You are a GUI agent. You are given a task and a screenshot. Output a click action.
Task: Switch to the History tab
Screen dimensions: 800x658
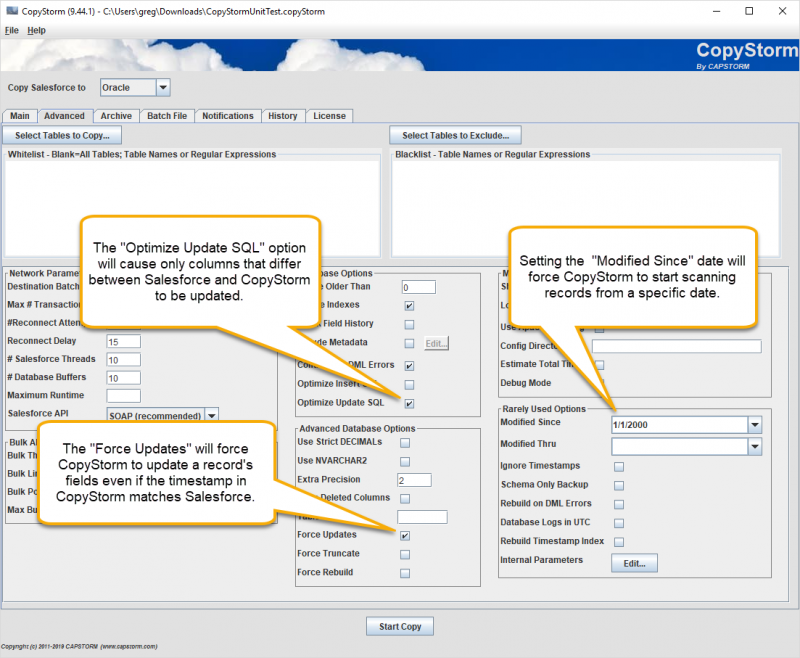point(282,115)
